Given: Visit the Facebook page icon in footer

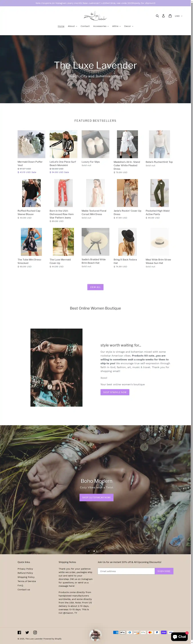Looking at the screenshot, I should [x=19, y=633].
